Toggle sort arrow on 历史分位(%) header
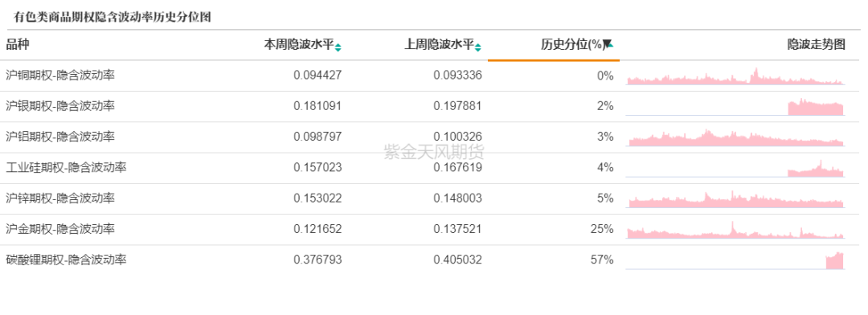This screenshot has height=315, width=868. click(x=608, y=43)
